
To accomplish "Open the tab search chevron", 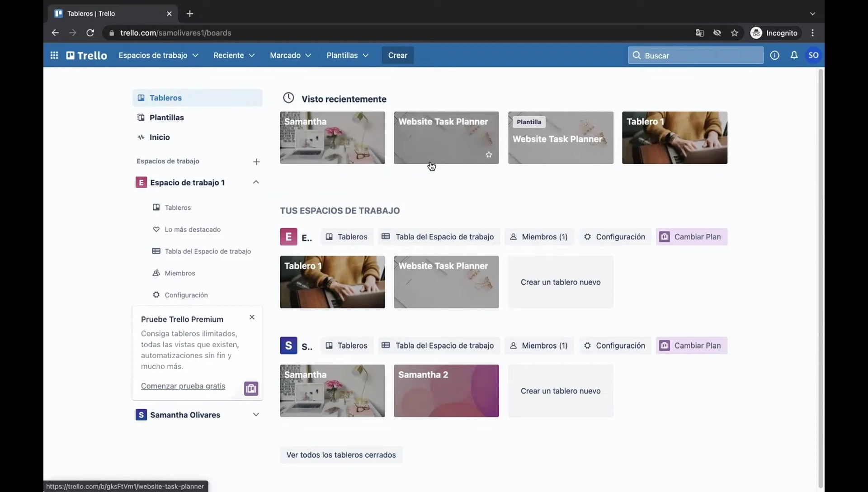I will [x=812, y=14].
